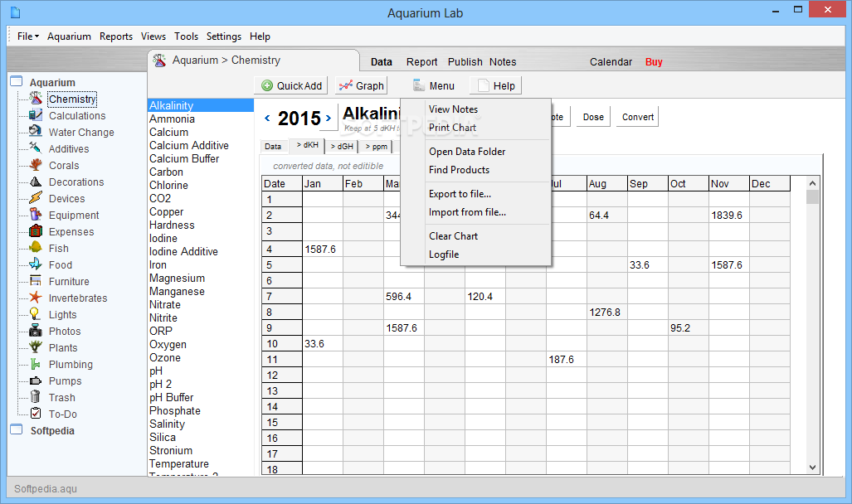Click the Graph chart icon
This screenshot has width=852, height=504.
[346, 85]
